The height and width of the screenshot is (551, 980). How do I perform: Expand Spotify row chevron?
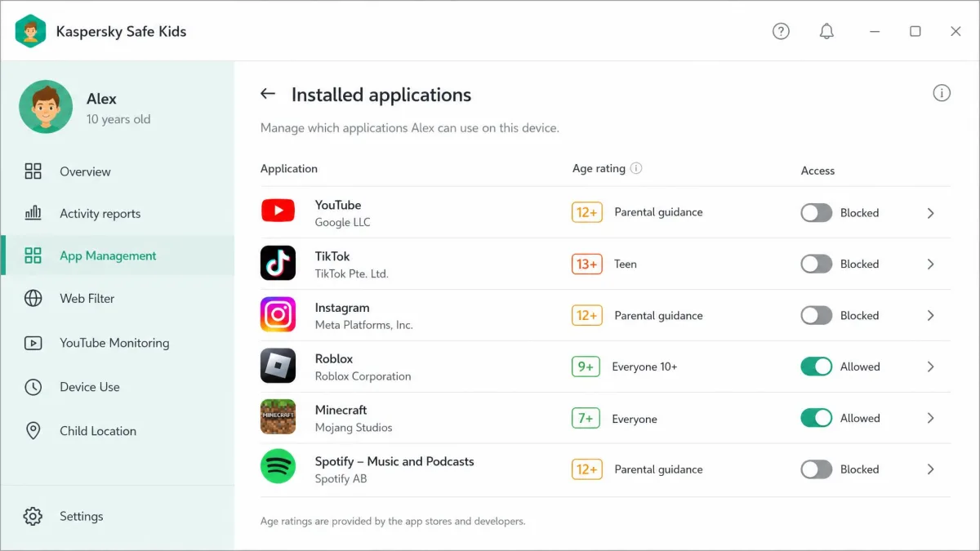(x=931, y=469)
